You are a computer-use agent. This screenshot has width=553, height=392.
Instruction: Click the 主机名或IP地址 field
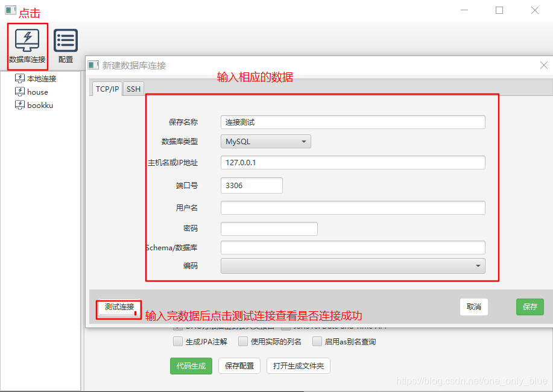353,162
